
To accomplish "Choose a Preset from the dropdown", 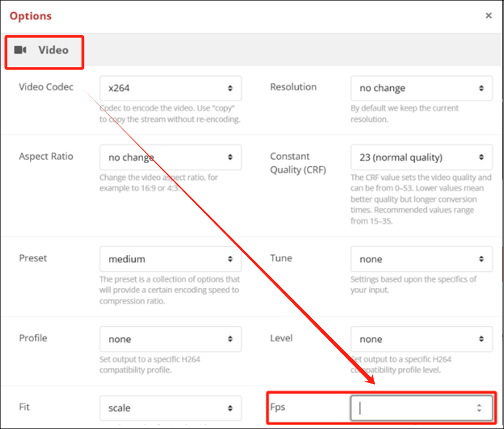I will pos(170,259).
